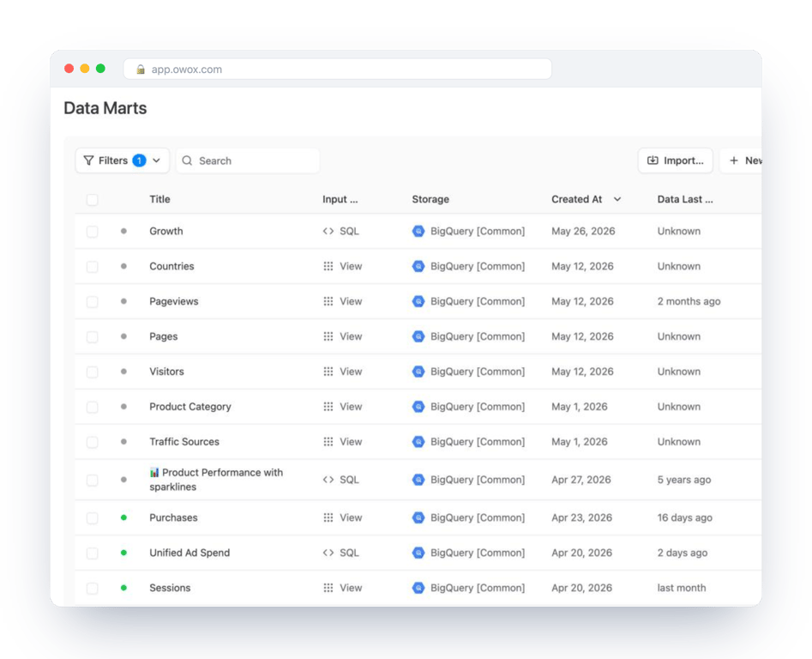Click the import download icon

click(x=653, y=160)
